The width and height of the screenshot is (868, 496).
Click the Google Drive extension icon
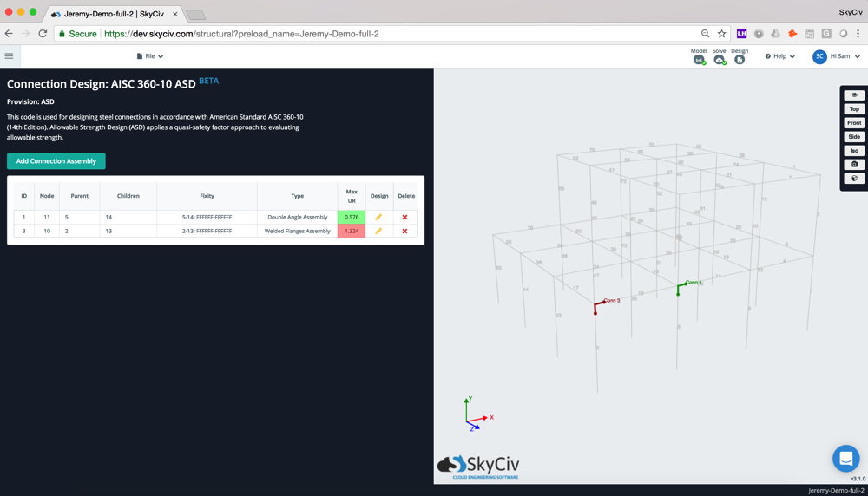coord(775,34)
